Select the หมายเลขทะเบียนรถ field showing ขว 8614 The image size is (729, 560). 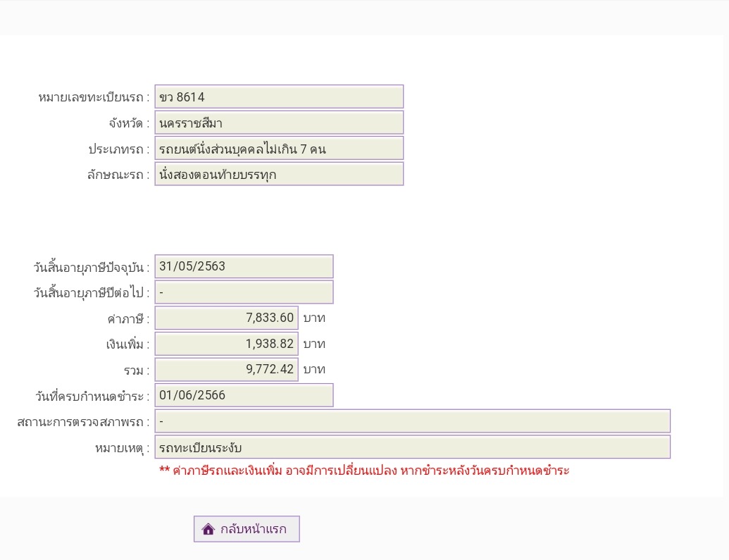coord(279,97)
